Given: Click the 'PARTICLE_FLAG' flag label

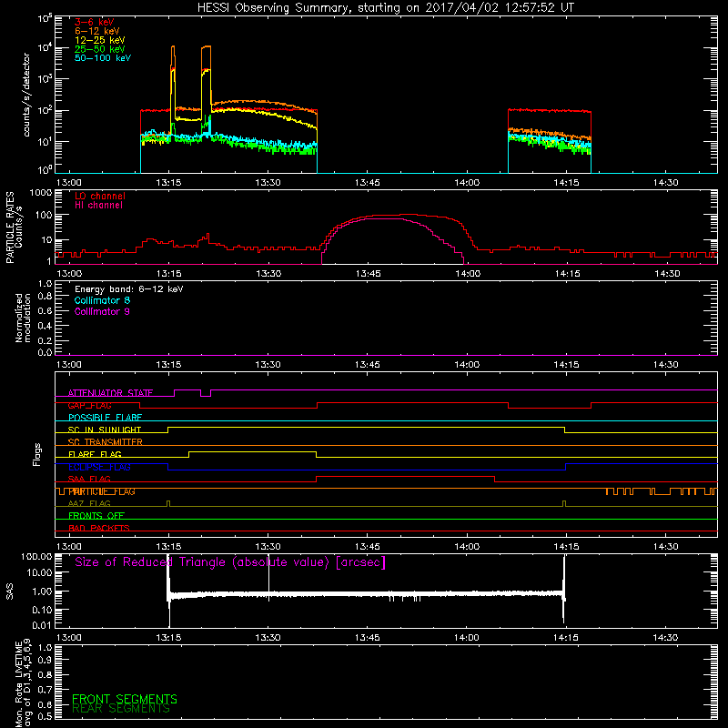Looking at the screenshot, I should point(102,491).
